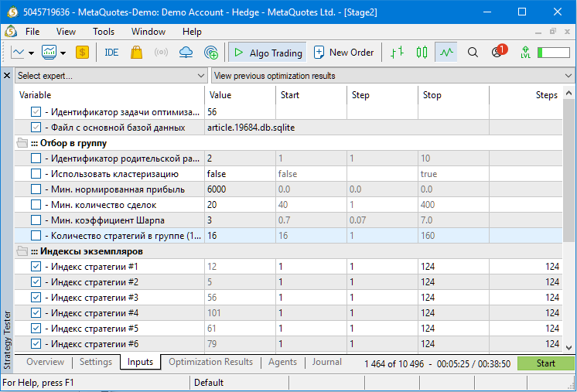Open account notifications with red badge
This screenshot has width=577, height=392.
pos(499,51)
